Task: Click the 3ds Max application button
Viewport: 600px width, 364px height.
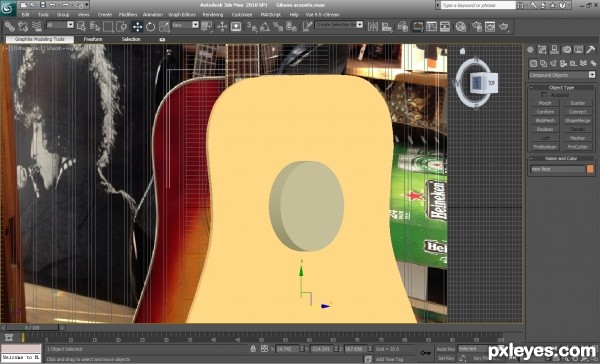Action: pyautogui.click(x=8, y=8)
